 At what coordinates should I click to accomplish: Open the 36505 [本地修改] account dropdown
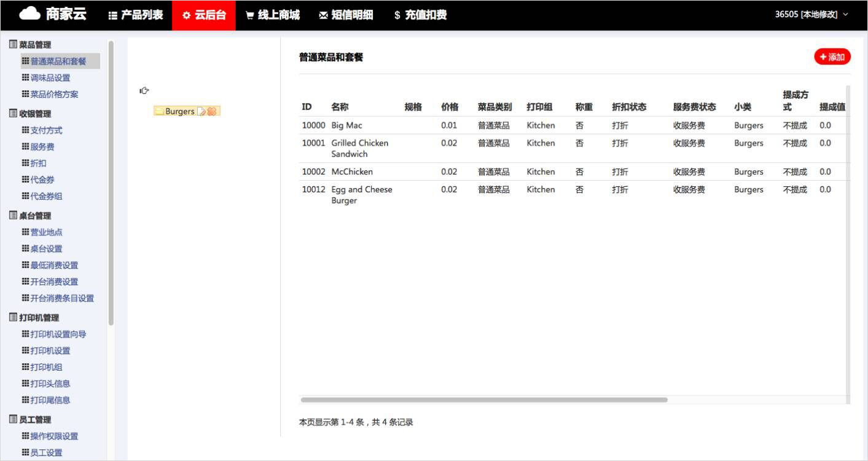(811, 14)
